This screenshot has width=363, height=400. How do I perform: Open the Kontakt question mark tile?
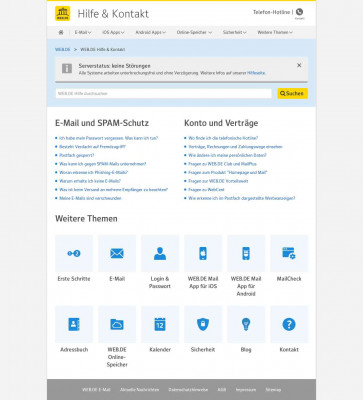point(289,324)
